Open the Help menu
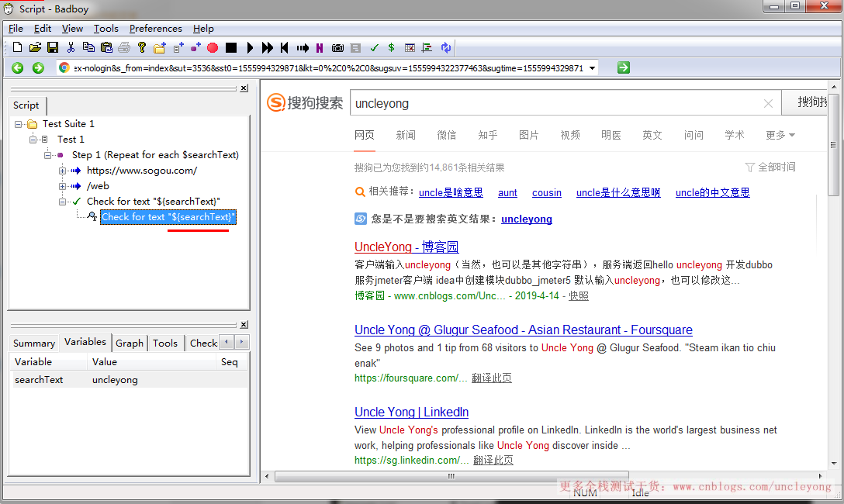The width and height of the screenshot is (844, 504). coord(203,29)
